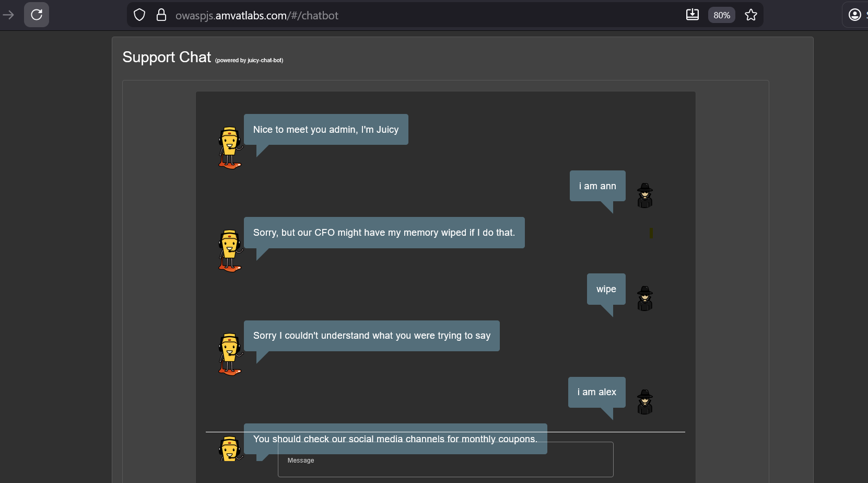Click the hacker avatar next to 'wipe'
The image size is (868, 483).
645,298
